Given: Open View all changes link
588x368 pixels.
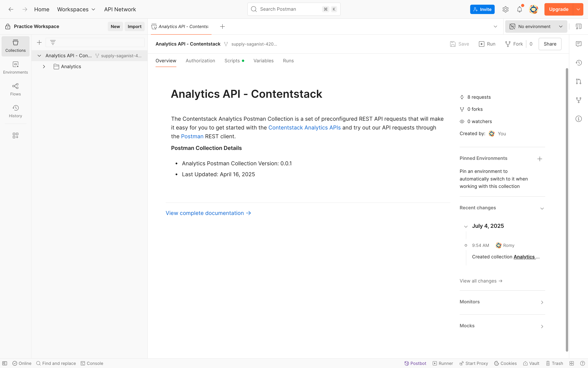Looking at the screenshot, I should pos(481,281).
